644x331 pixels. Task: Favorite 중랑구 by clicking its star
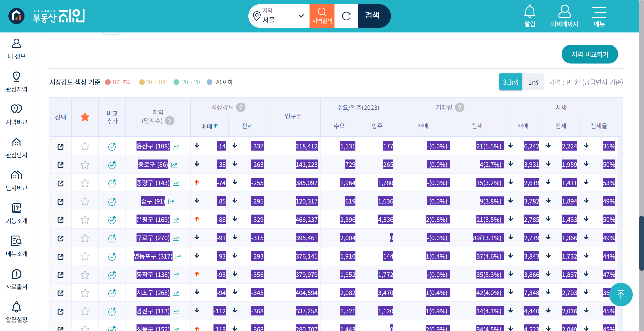coord(85,183)
